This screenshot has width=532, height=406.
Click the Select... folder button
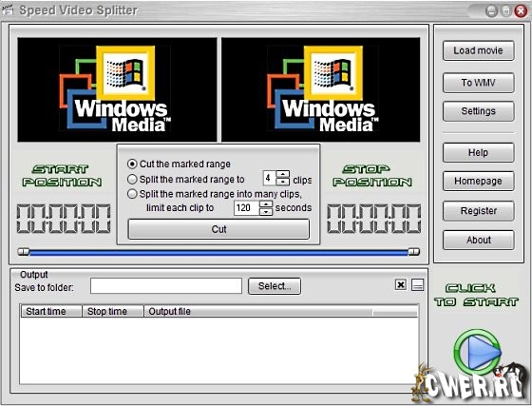point(275,286)
